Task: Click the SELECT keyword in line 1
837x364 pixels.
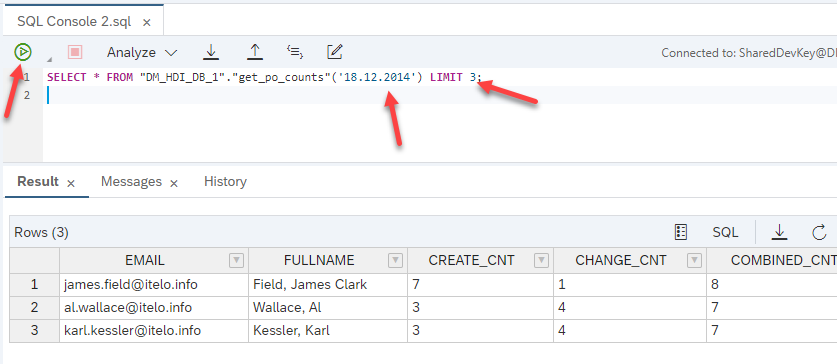Action: (66, 77)
